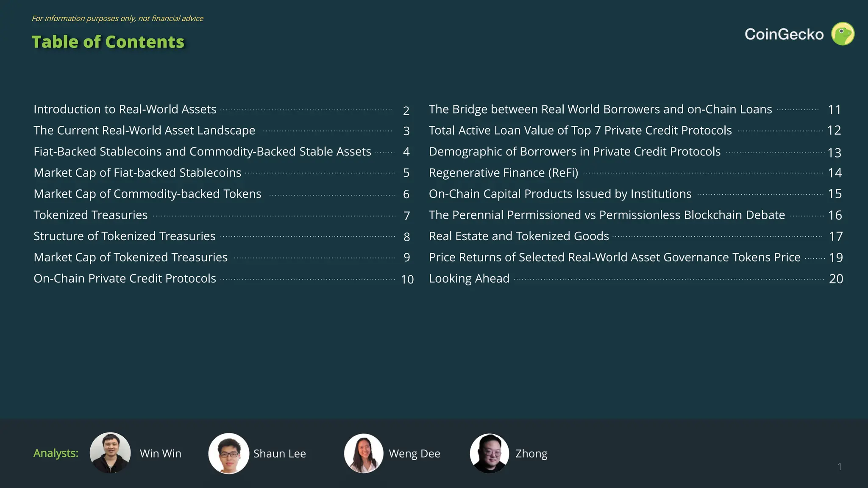Open the Tokenized Treasuries entry
Screen dimensions: 868x488
91,215
